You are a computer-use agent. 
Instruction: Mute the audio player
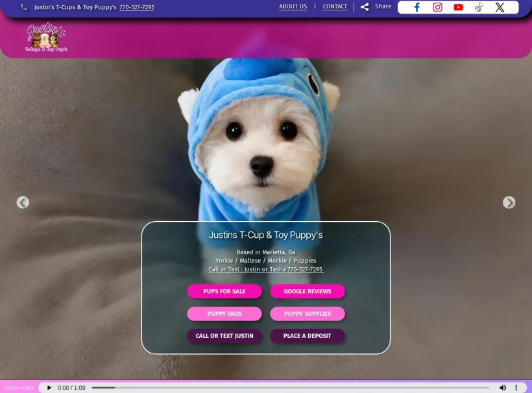[502, 387]
